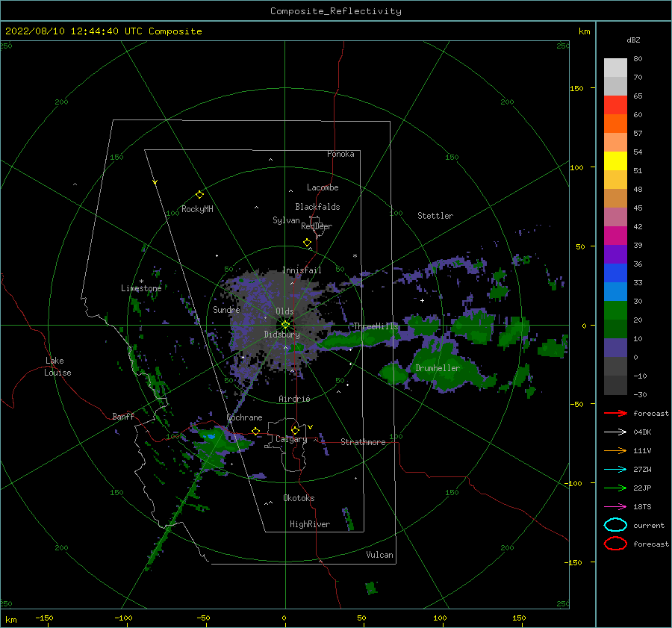This screenshot has width=672, height=628.
Task: Click yellow diamond marker near RockyMH
Action: coord(199,195)
